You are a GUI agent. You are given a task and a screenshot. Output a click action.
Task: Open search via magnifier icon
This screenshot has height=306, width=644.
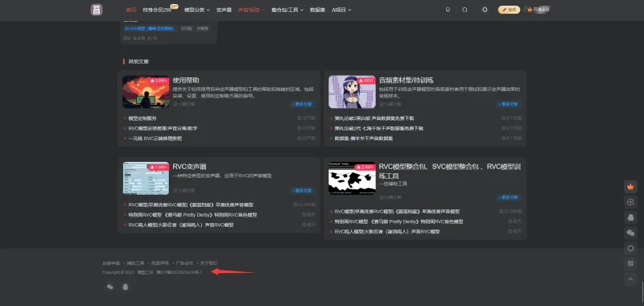coord(465,10)
